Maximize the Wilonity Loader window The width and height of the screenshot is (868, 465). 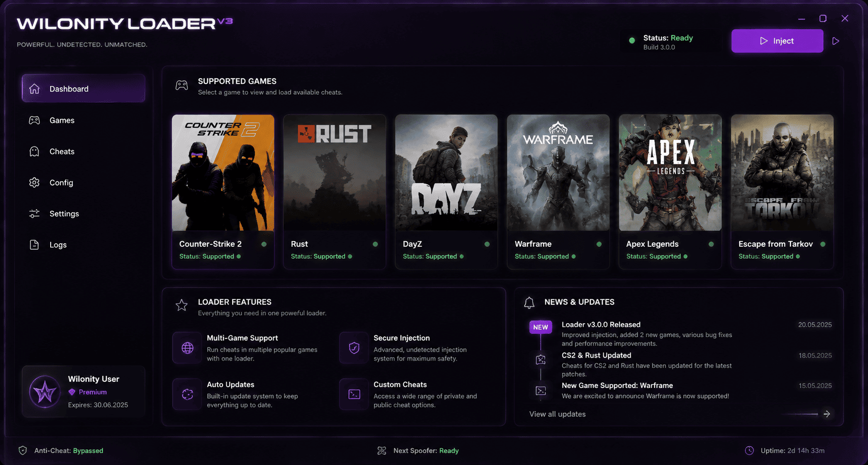(x=823, y=18)
